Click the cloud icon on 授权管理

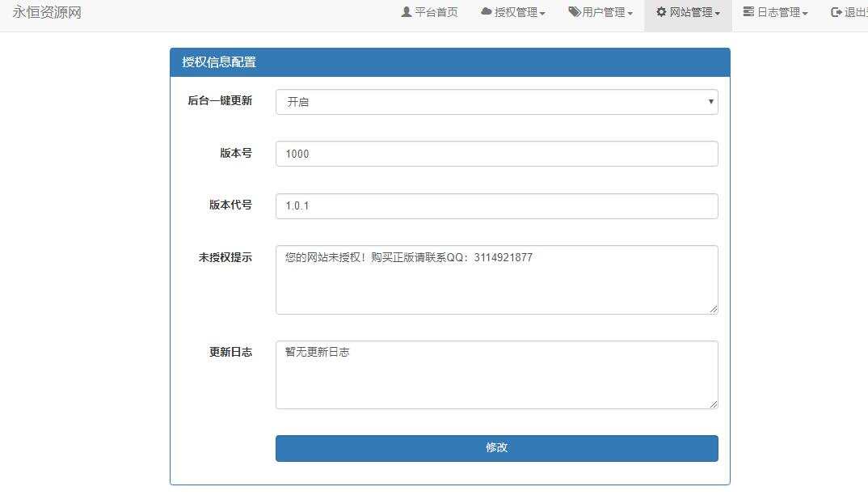point(485,12)
